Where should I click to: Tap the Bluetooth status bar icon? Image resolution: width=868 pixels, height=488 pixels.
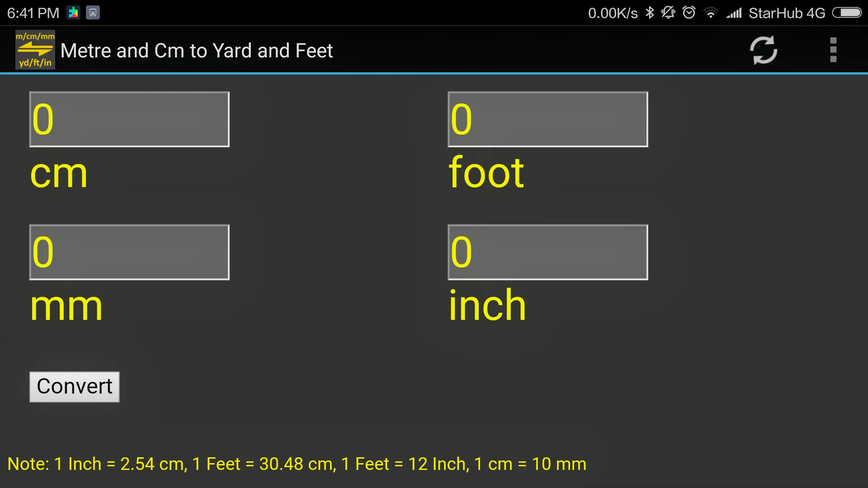click(650, 13)
